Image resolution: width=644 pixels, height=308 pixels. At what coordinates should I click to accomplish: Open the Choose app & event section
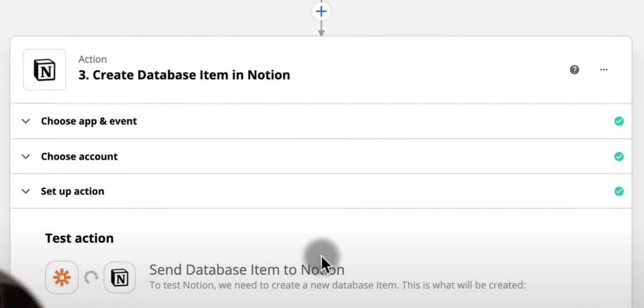tap(89, 121)
